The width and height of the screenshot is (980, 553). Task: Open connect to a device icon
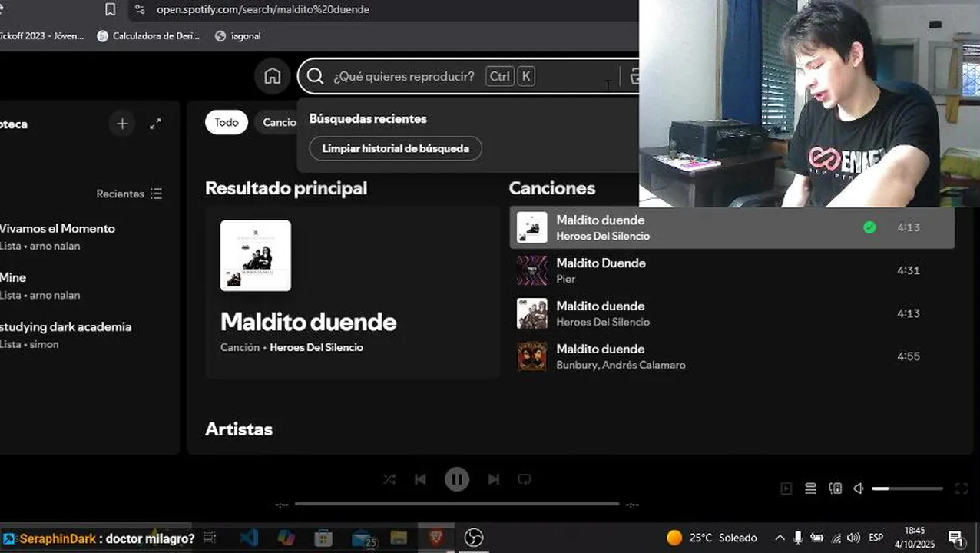(x=836, y=488)
